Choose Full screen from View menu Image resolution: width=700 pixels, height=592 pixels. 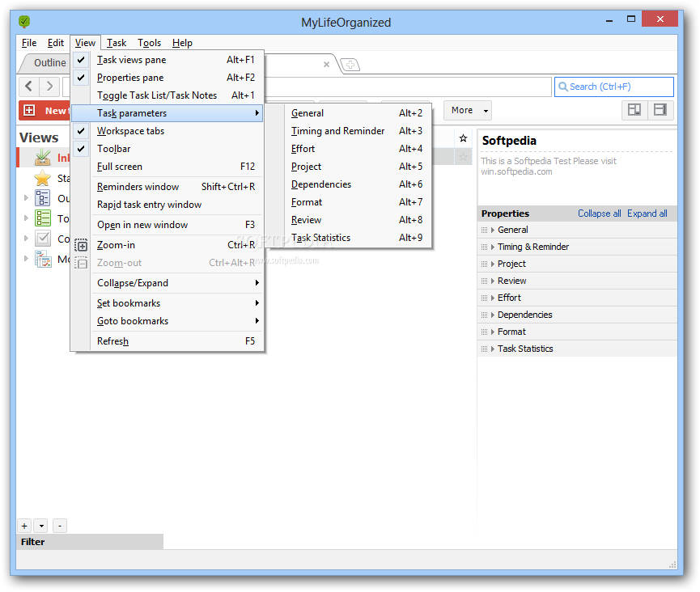167,167
